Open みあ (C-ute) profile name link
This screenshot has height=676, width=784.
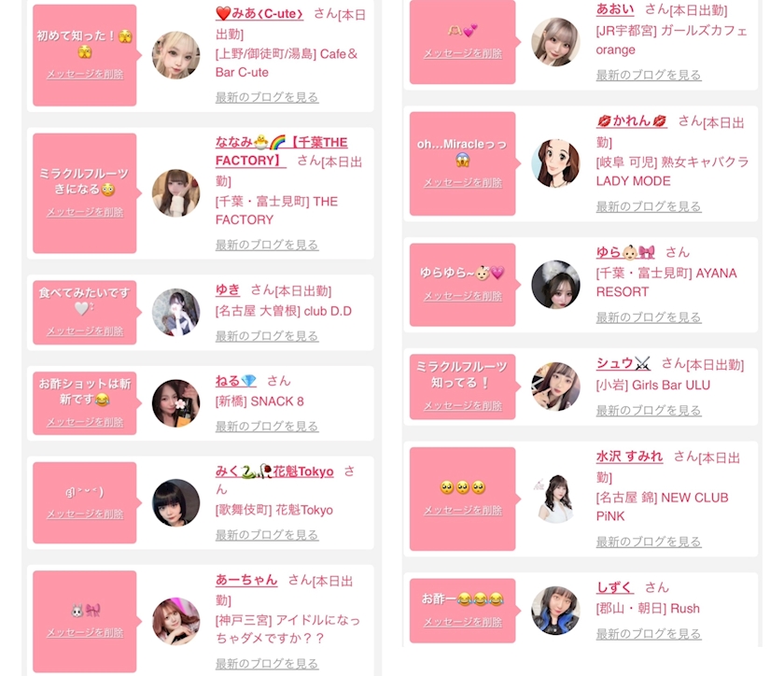[259, 13]
